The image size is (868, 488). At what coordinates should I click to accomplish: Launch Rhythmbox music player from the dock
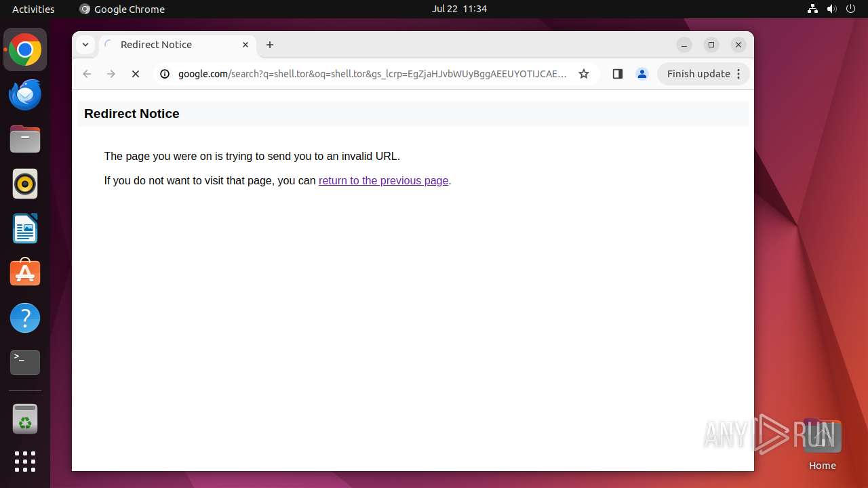point(25,184)
